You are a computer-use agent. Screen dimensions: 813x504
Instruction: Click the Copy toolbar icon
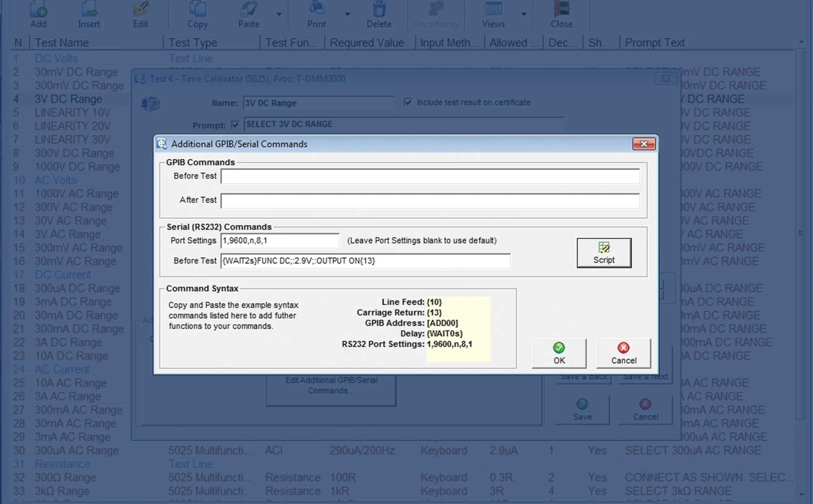(x=197, y=9)
